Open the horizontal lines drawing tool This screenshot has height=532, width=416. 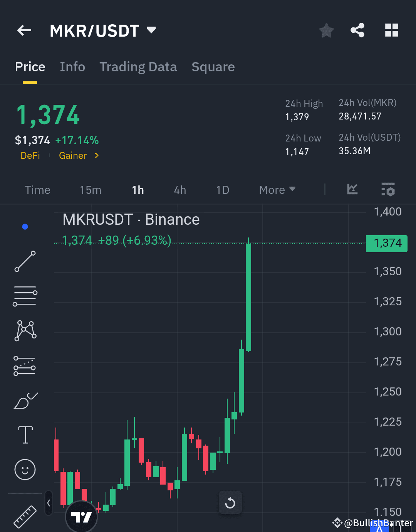point(25,296)
